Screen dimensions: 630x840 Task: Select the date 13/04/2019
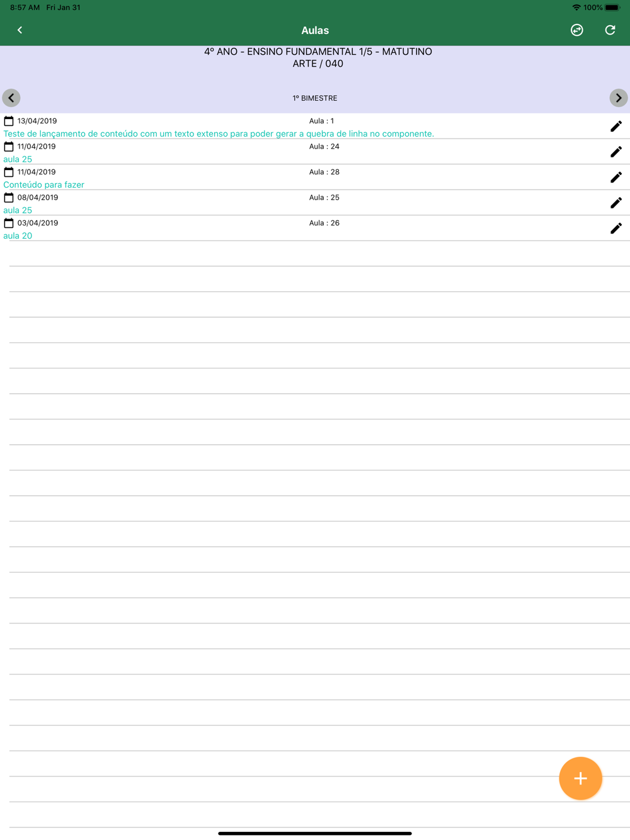pos(37,121)
